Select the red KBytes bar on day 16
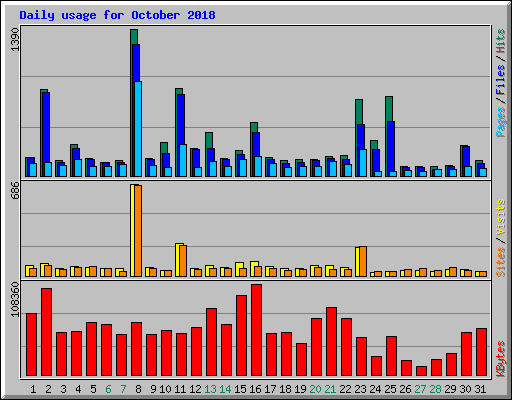The image size is (512, 400). click(x=256, y=330)
